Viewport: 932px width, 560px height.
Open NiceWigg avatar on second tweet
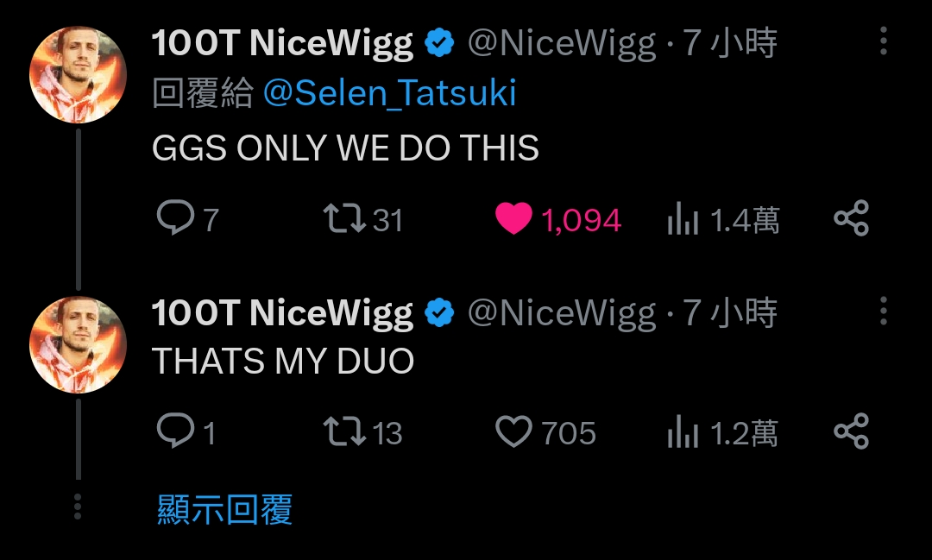click(x=78, y=345)
